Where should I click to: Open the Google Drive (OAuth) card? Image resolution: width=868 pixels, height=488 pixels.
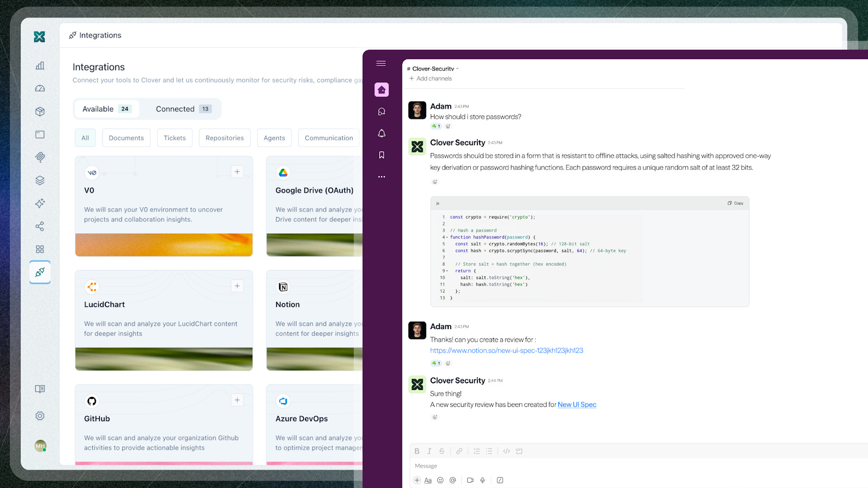(x=314, y=206)
